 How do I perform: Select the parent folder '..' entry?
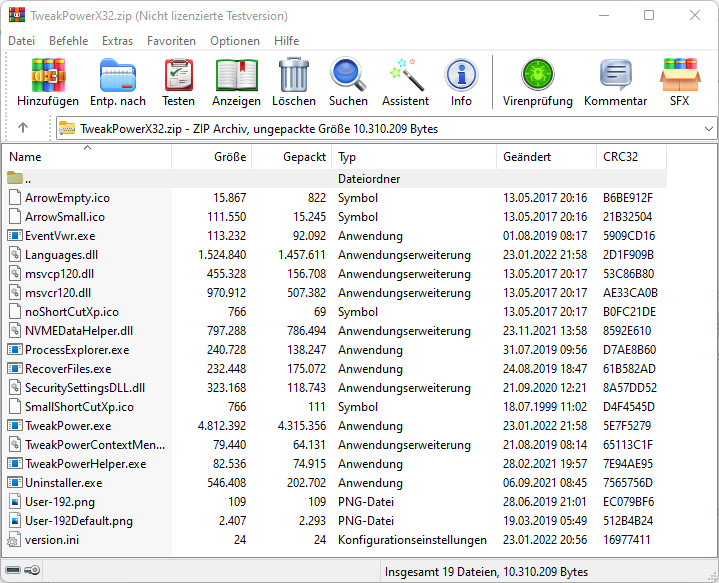[28, 178]
